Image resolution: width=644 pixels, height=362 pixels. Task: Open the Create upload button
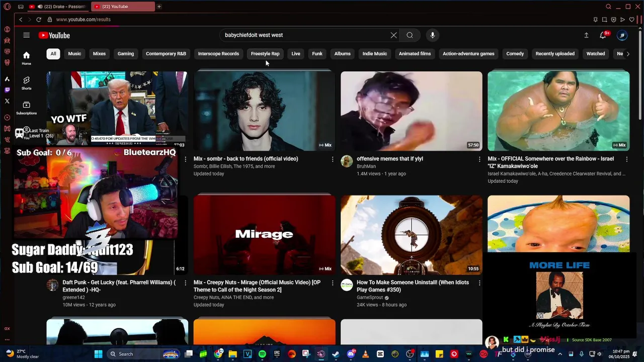586,35
